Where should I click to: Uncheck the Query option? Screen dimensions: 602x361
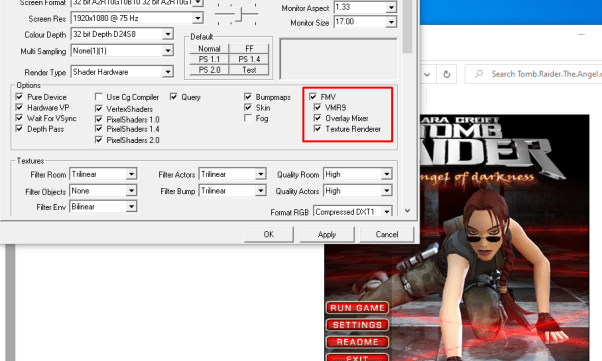174,97
